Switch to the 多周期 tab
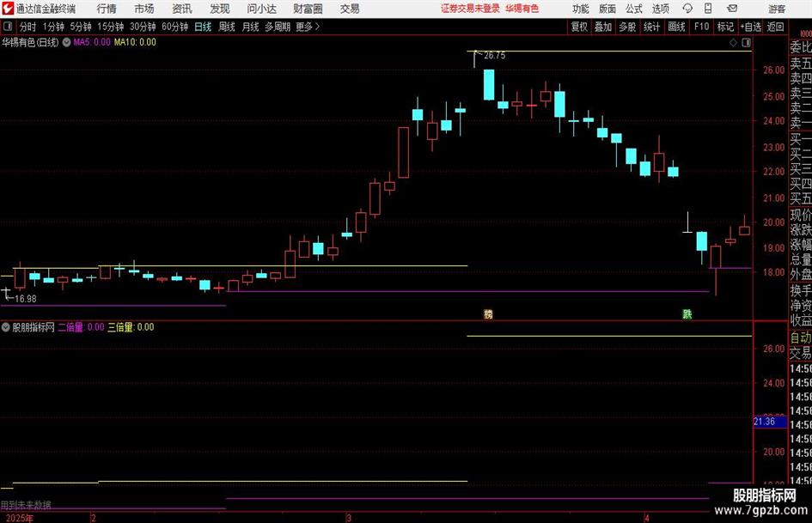The image size is (812, 523). point(278,27)
